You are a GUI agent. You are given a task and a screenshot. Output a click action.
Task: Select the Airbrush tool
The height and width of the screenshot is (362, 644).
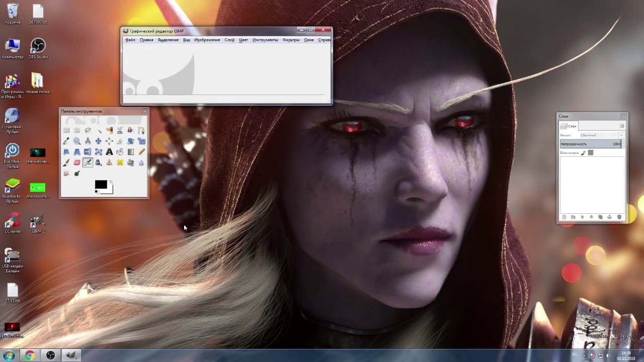[x=88, y=162]
